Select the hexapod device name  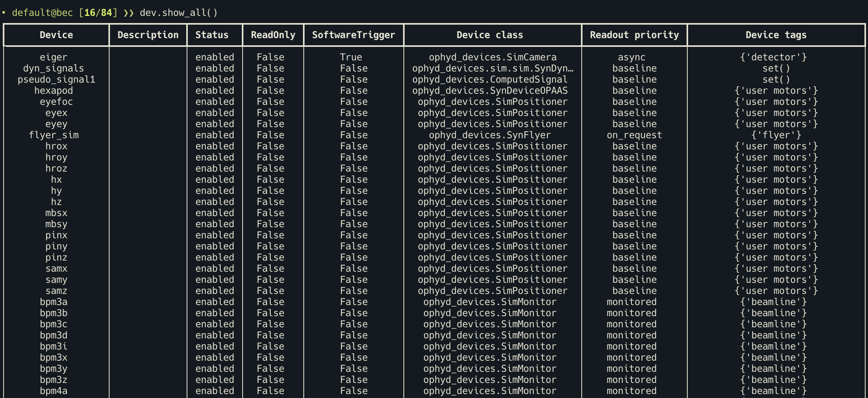point(54,91)
